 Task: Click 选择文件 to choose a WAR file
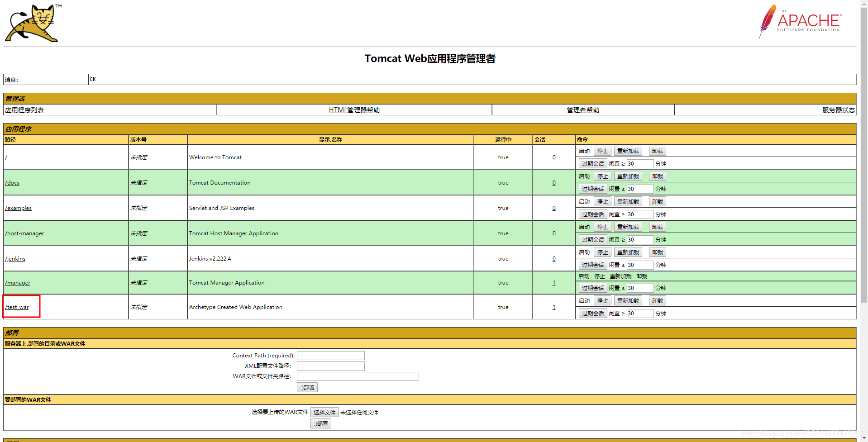click(x=324, y=413)
